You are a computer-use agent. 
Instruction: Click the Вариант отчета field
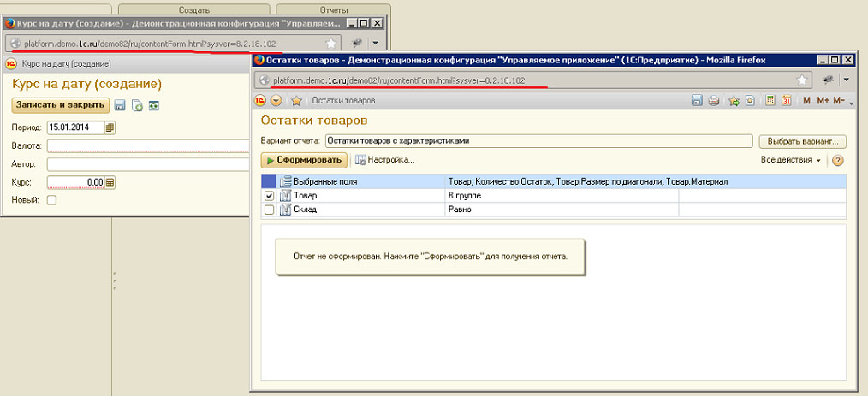(x=538, y=141)
